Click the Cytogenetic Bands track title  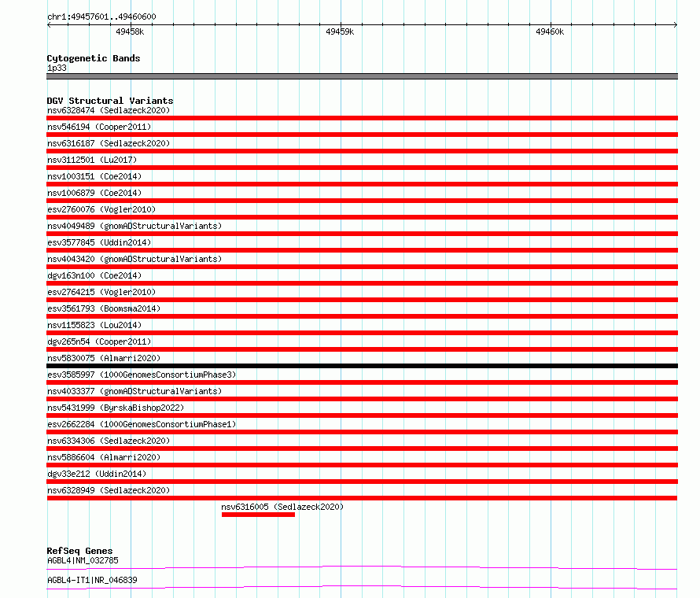tap(94, 58)
